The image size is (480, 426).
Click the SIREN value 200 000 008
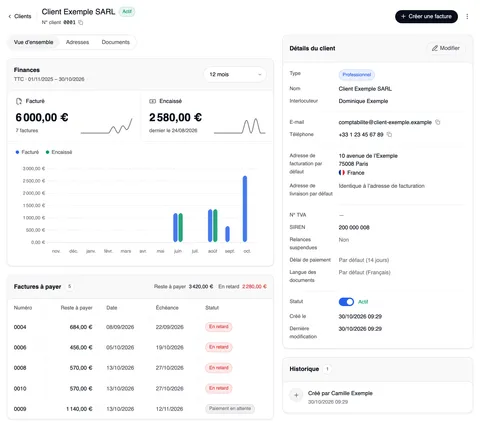(354, 228)
